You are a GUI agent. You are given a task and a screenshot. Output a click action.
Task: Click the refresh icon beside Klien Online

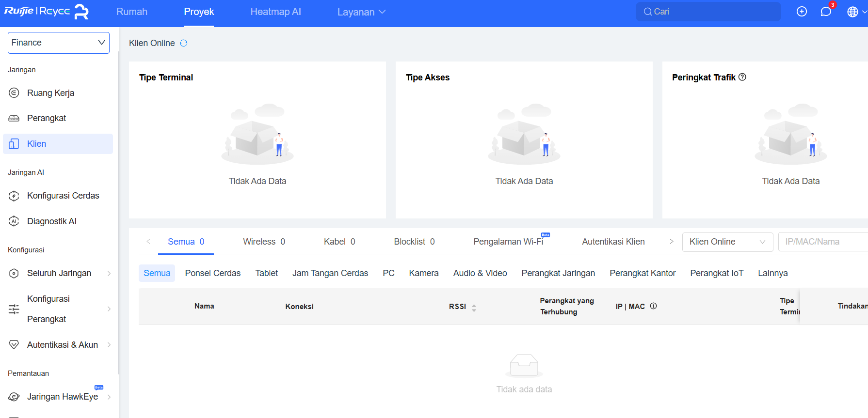coord(184,43)
